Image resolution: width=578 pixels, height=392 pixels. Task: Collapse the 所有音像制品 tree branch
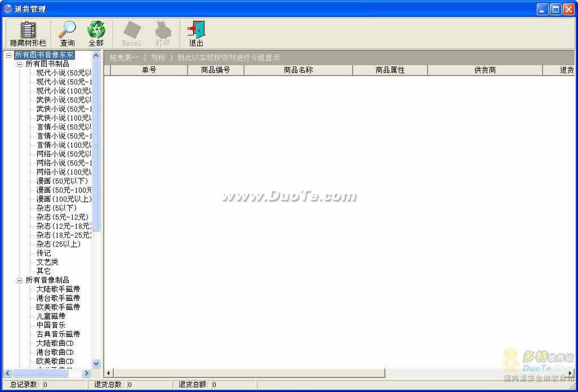[x=19, y=280]
